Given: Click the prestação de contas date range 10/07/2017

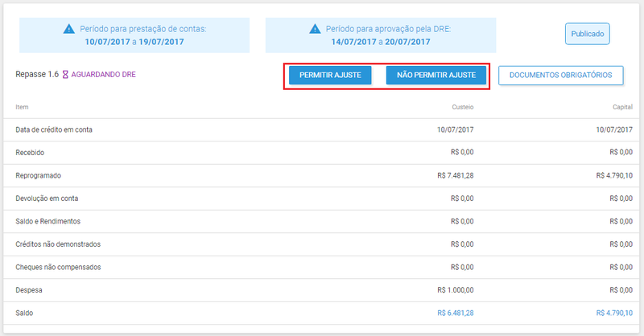Looking at the screenshot, I should coord(107,42).
